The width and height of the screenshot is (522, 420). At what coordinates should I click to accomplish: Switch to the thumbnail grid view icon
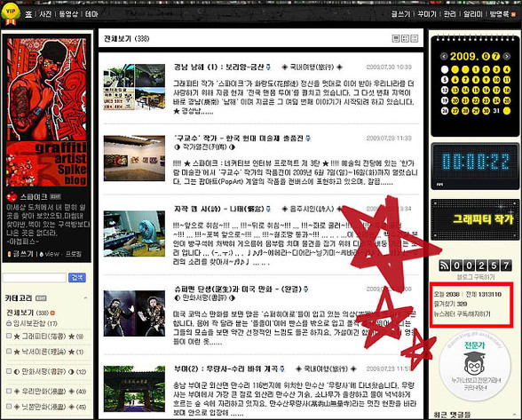coord(405,39)
